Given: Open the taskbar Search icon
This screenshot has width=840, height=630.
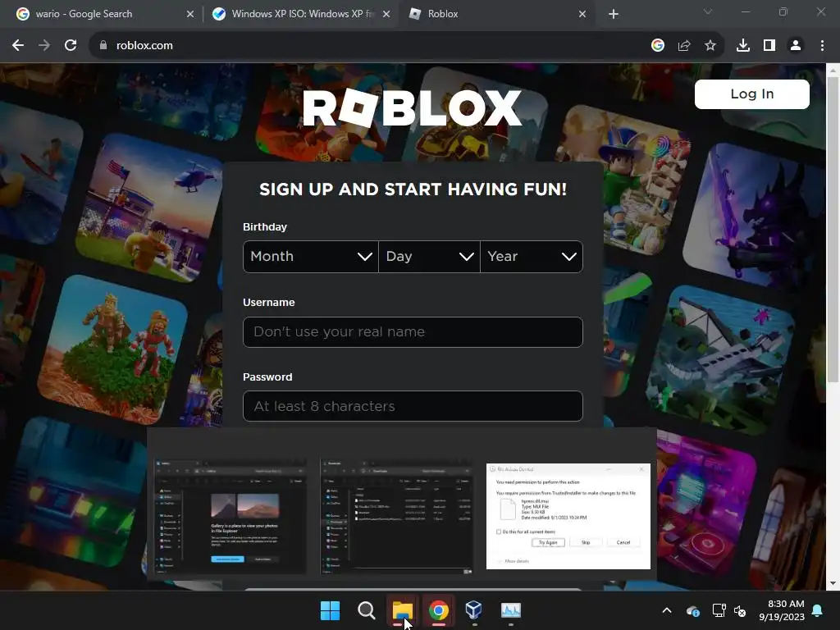Looking at the screenshot, I should [x=367, y=610].
